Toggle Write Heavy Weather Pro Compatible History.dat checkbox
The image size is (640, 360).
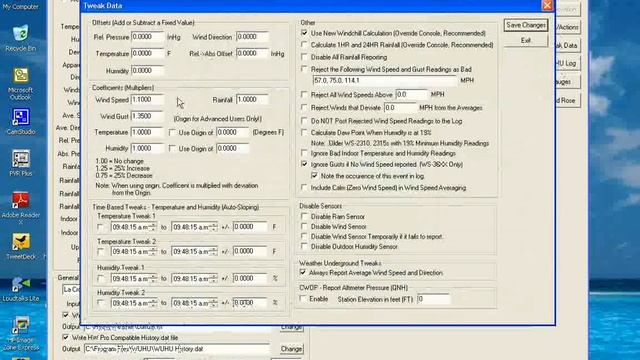pos(66,338)
